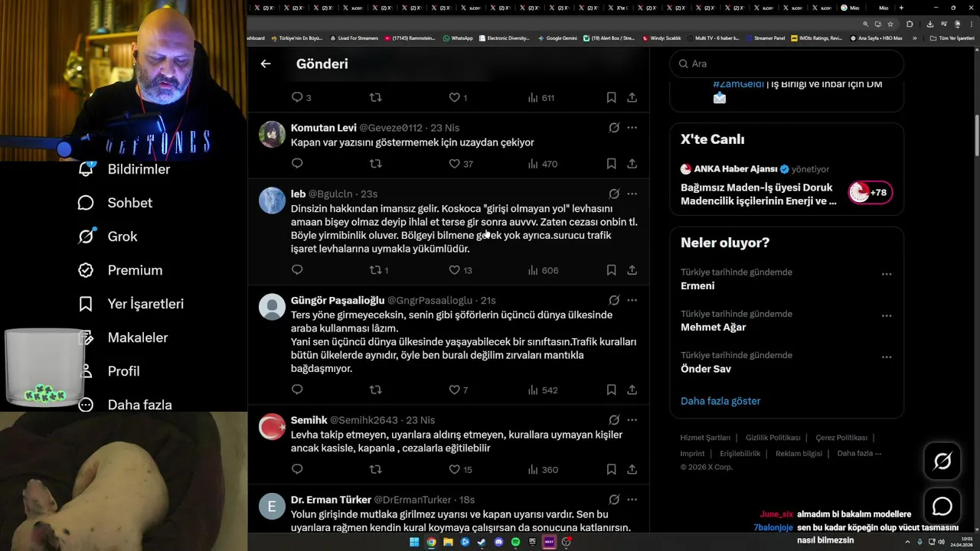Open the Google Gemini bookmark

557,37
